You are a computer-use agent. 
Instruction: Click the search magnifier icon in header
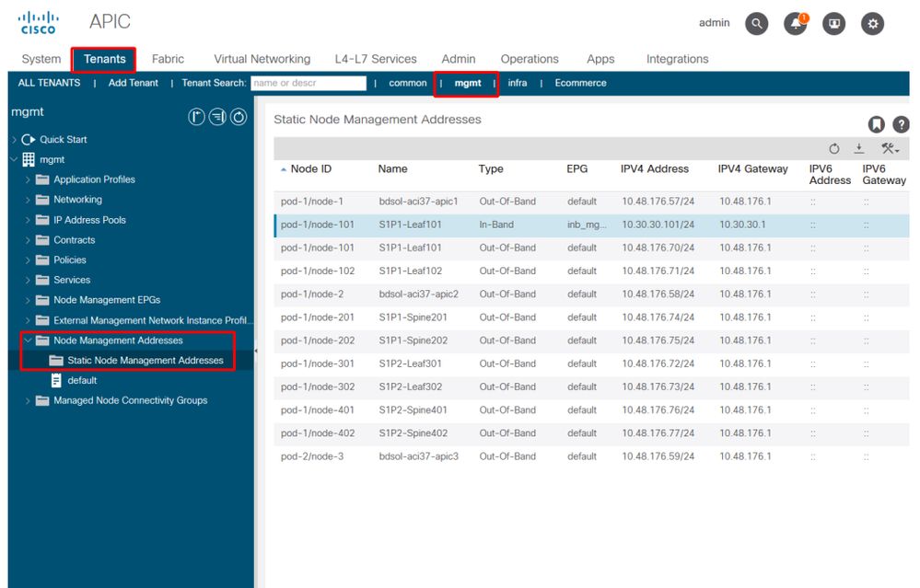tap(756, 25)
